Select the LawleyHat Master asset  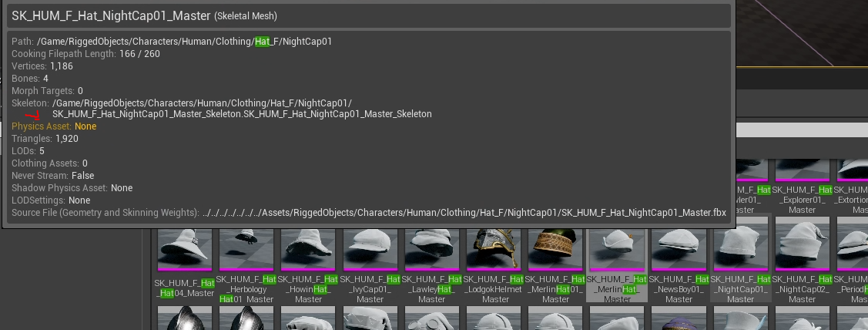pos(431,265)
